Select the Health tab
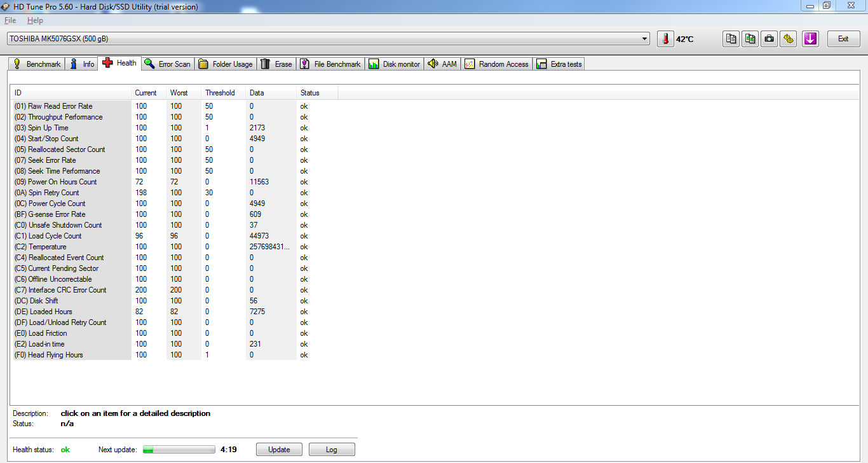 click(119, 63)
